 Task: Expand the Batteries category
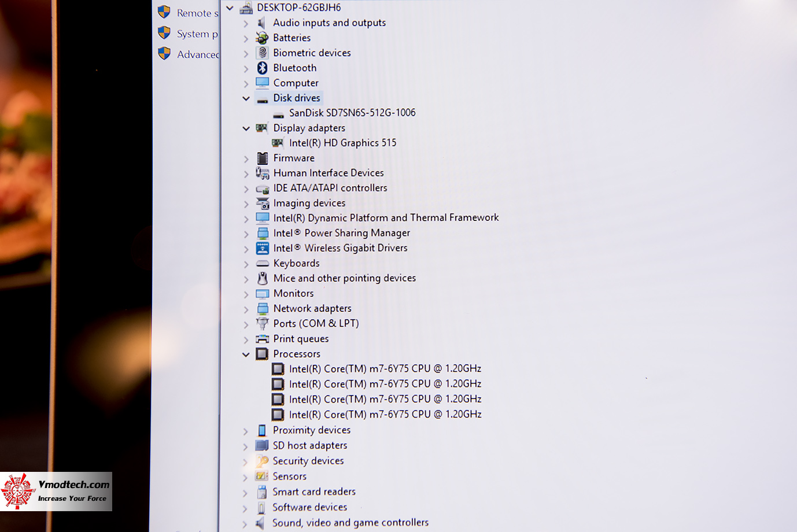point(246,39)
